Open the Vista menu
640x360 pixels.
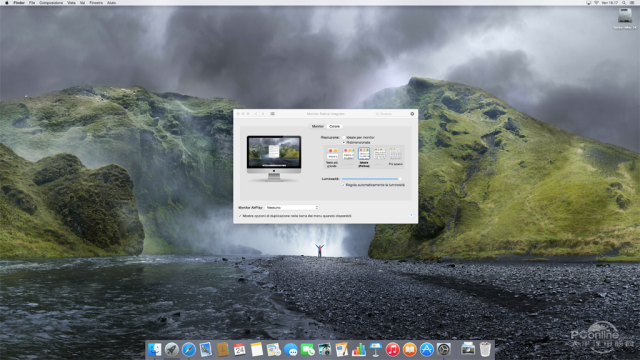pos(71,3)
